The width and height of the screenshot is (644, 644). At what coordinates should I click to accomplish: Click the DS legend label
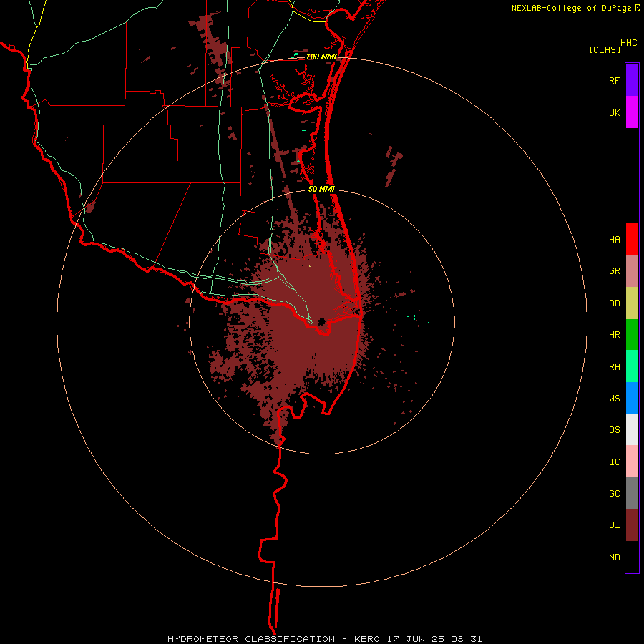coord(615,430)
